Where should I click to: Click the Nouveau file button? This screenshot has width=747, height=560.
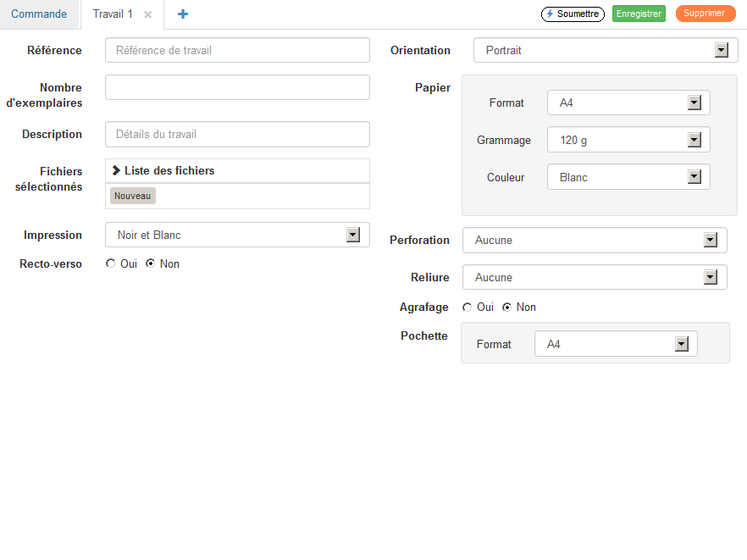(132, 196)
